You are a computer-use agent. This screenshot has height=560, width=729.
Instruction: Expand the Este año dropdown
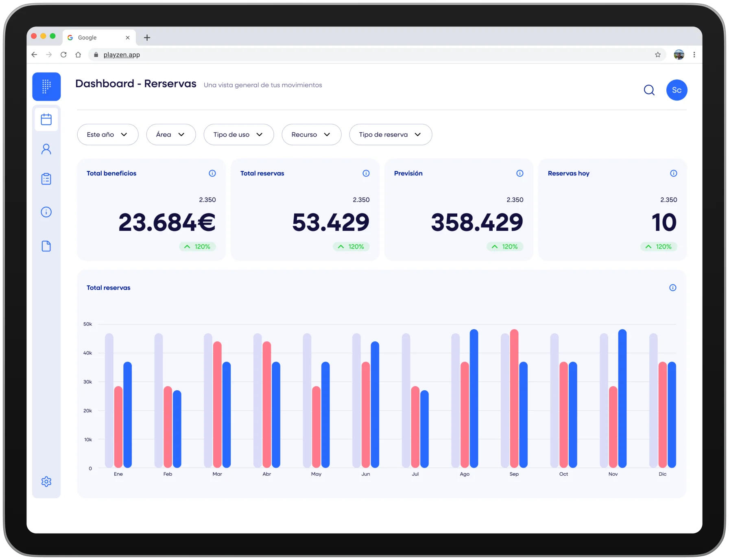[108, 135]
